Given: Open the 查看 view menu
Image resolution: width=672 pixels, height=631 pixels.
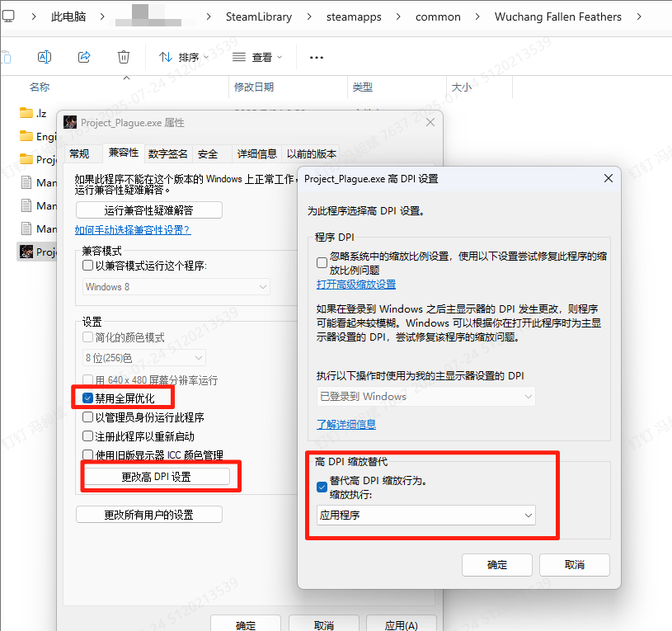Looking at the screenshot, I should (257, 57).
